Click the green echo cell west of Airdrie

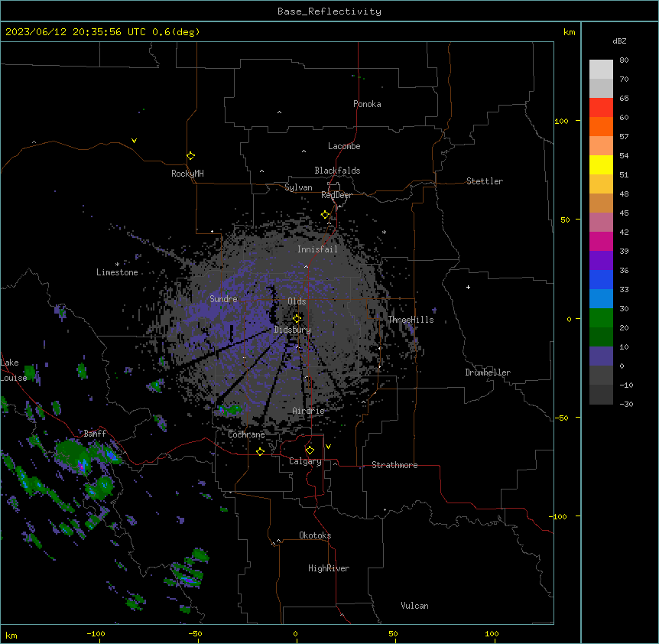coord(232,409)
